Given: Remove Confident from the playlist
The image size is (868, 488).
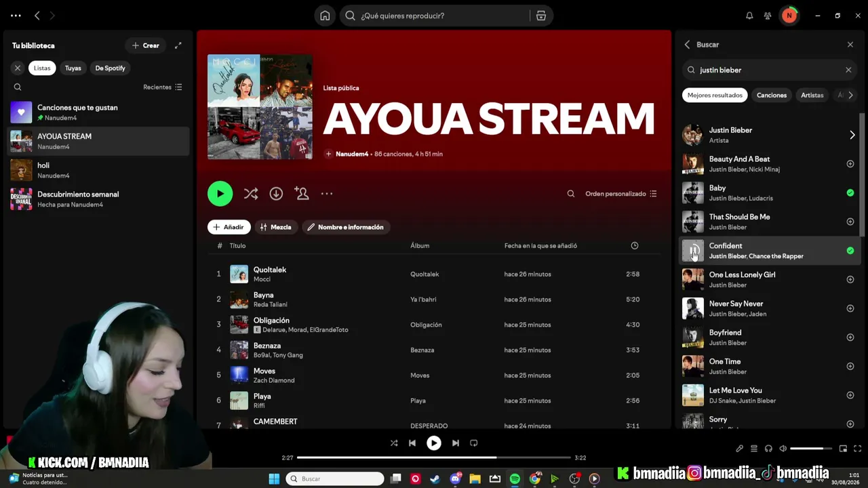Looking at the screenshot, I should pyautogui.click(x=850, y=251).
